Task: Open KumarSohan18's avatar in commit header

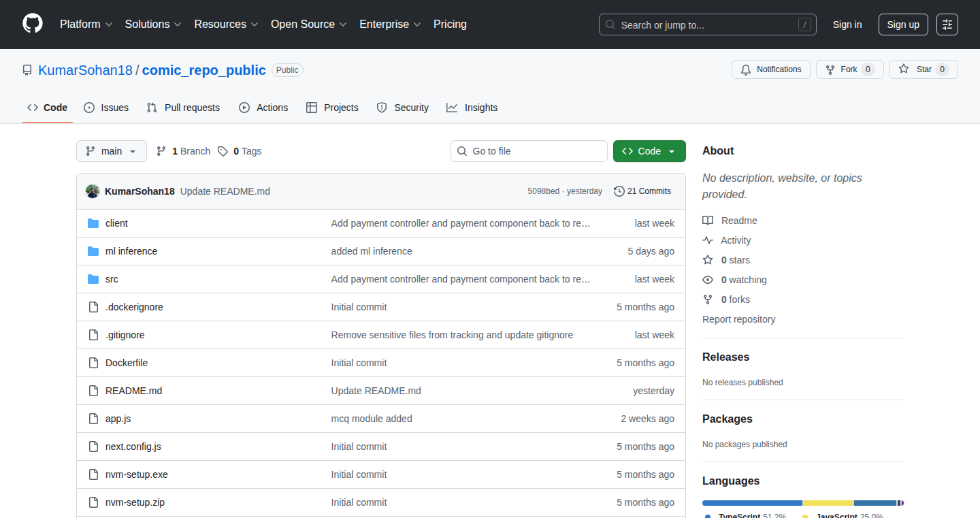Action: (x=93, y=191)
